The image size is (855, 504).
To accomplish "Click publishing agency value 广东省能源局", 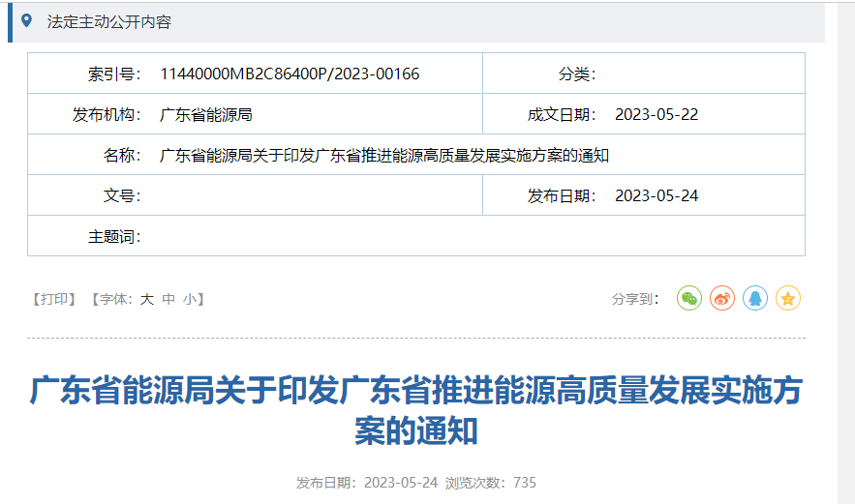I will point(205,114).
